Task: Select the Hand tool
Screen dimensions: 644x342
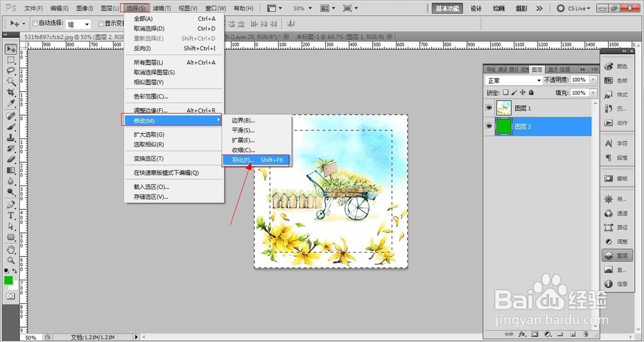Action: (11, 250)
